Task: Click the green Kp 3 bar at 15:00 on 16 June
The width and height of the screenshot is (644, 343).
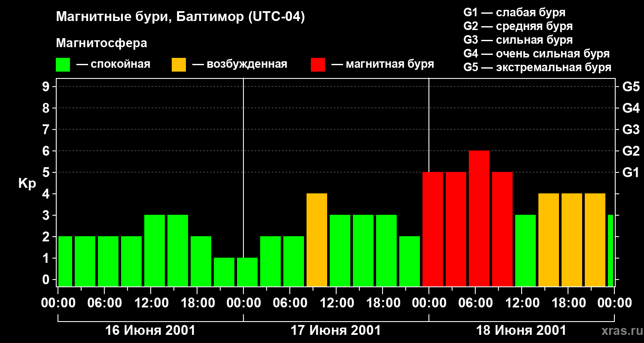Action: (x=178, y=250)
